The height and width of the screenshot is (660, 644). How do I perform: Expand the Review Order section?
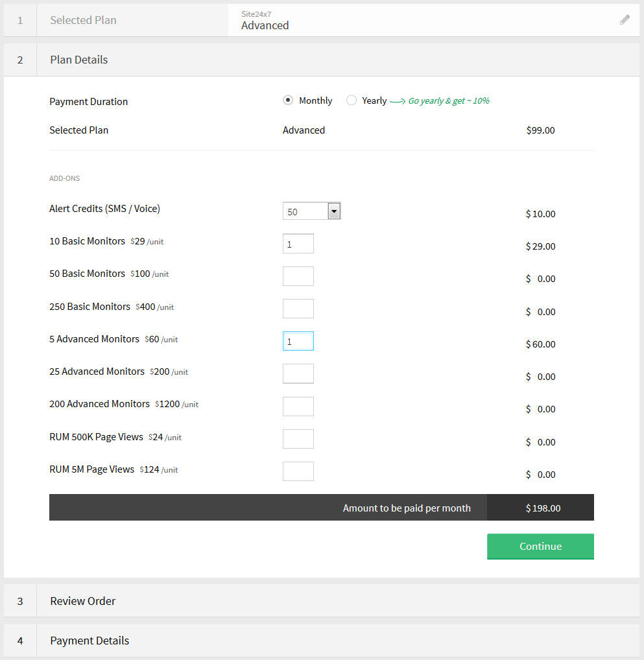(x=83, y=601)
